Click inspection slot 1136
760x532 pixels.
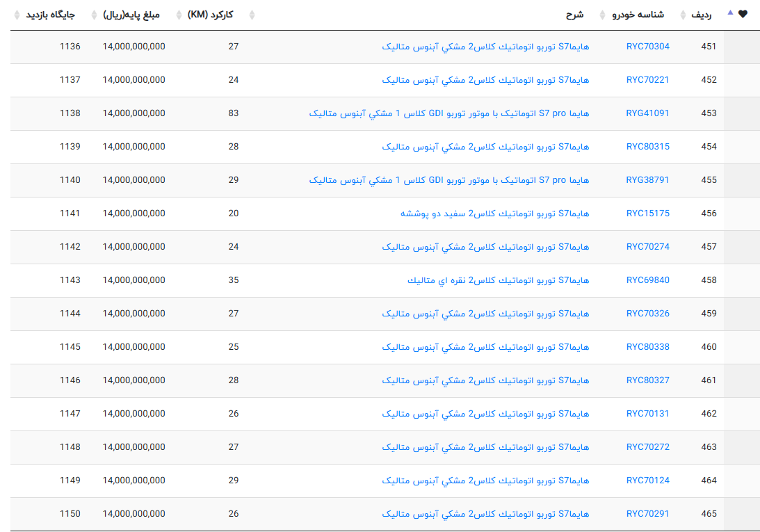tap(70, 47)
